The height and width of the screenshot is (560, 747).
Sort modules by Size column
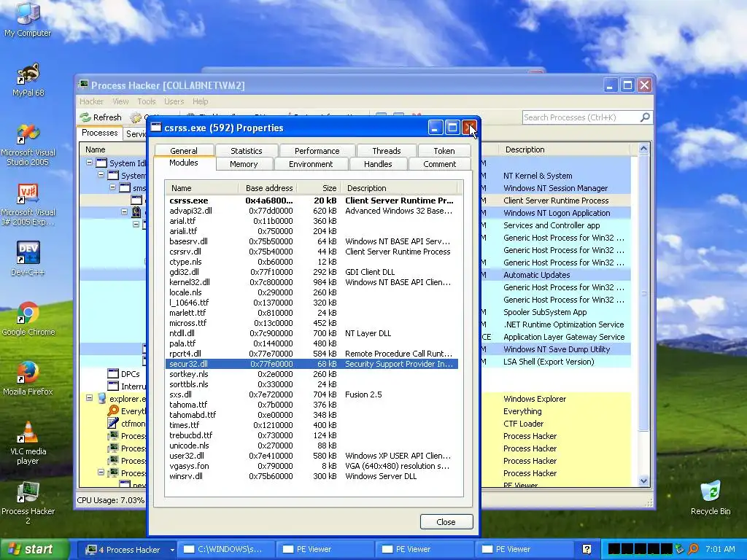(317, 188)
